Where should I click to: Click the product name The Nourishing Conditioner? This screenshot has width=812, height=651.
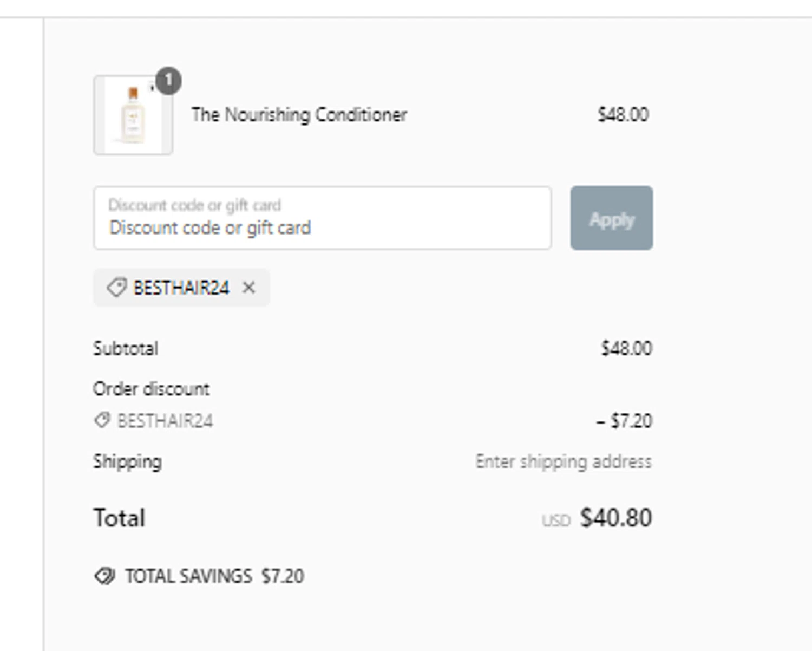299,115
